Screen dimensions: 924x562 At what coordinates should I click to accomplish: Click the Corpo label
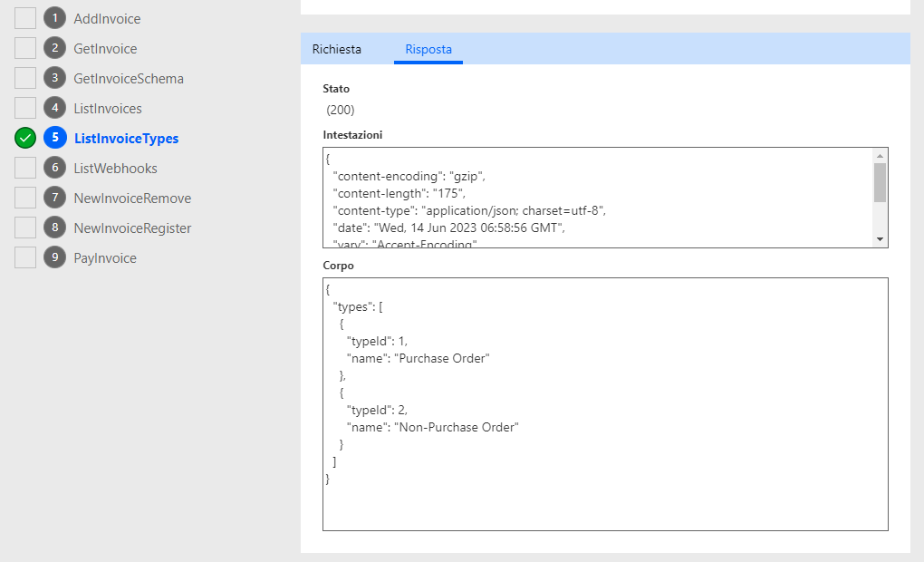(338, 266)
